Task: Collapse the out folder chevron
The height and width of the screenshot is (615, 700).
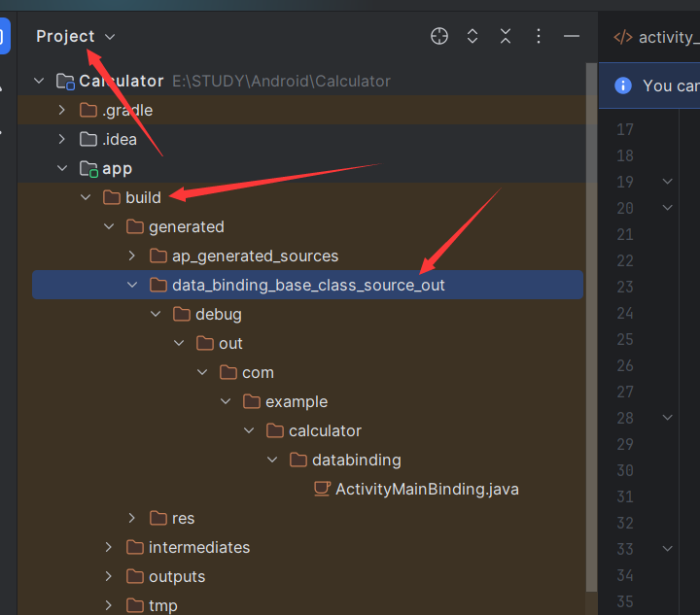Action: click(179, 343)
